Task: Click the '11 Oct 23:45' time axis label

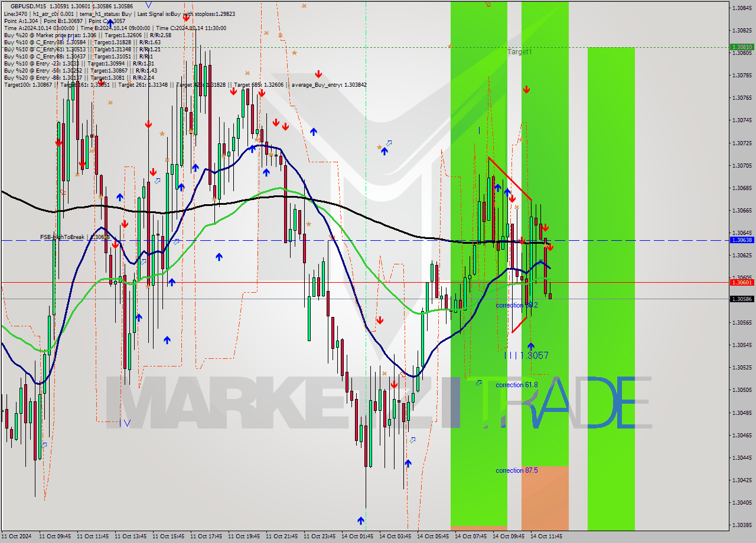Action: (x=320, y=537)
